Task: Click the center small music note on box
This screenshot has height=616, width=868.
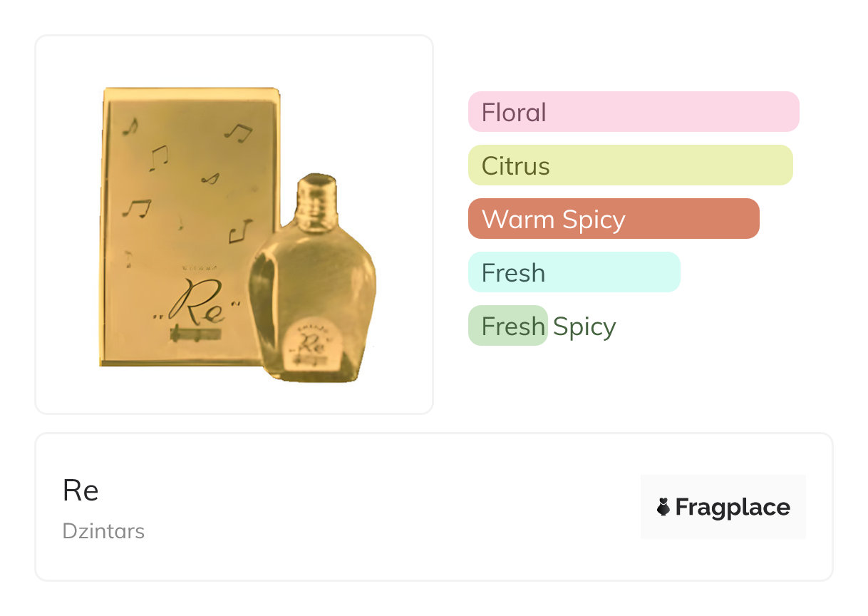Action: (210, 178)
